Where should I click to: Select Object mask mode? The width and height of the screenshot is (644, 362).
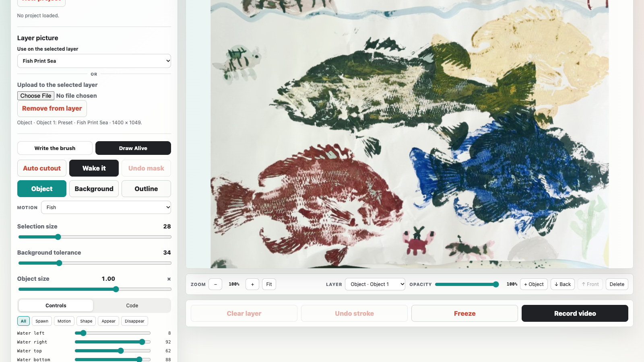click(x=42, y=189)
